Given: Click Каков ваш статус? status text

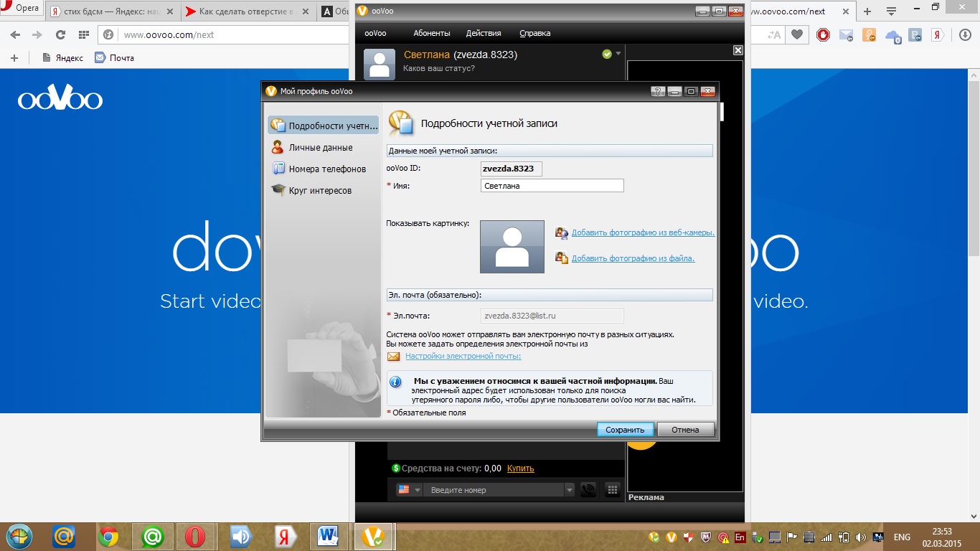Looking at the screenshot, I should pyautogui.click(x=439, y=68).
